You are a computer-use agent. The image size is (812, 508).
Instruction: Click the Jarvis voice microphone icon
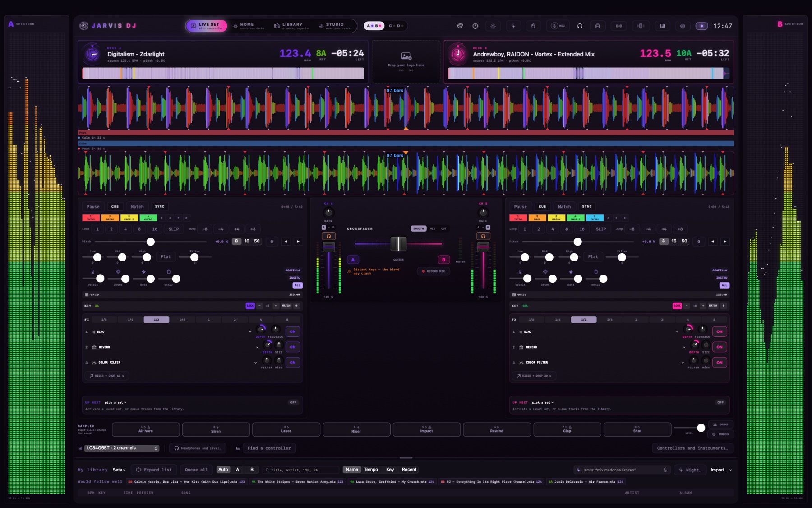[x=665, y=470]
